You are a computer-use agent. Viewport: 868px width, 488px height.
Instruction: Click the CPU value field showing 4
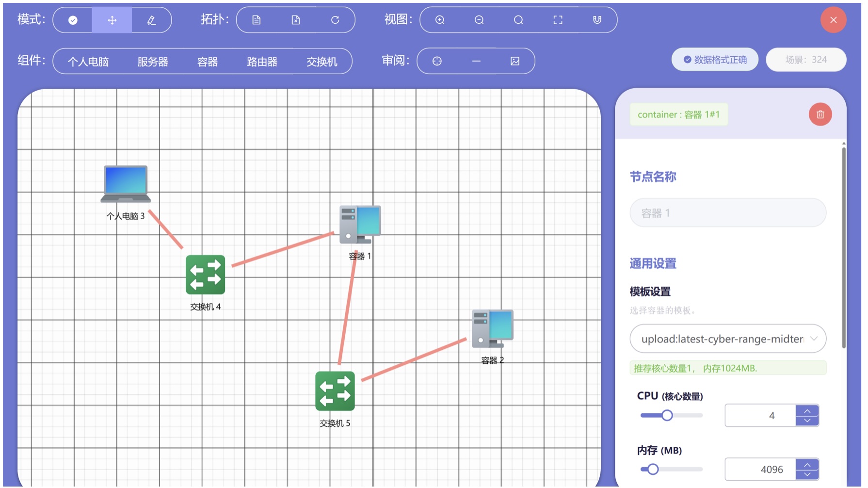coord(760,415)
